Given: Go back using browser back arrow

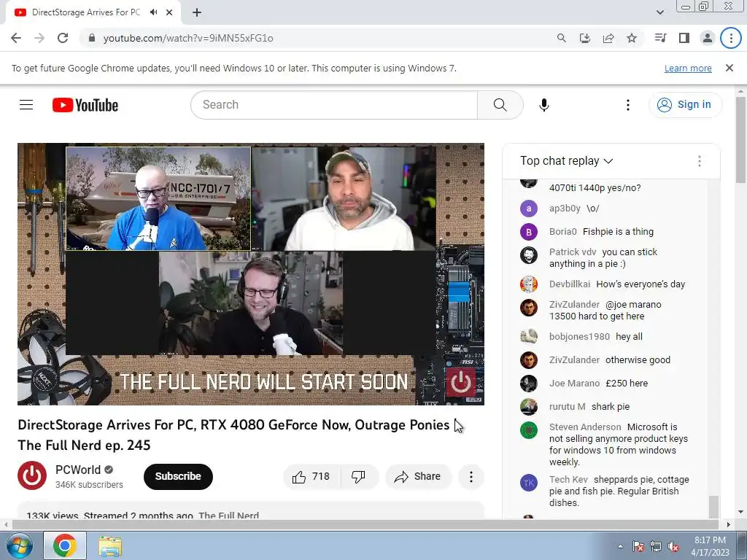Looking at the screenshot, I should pyautogui.click(x=16, y=38).
